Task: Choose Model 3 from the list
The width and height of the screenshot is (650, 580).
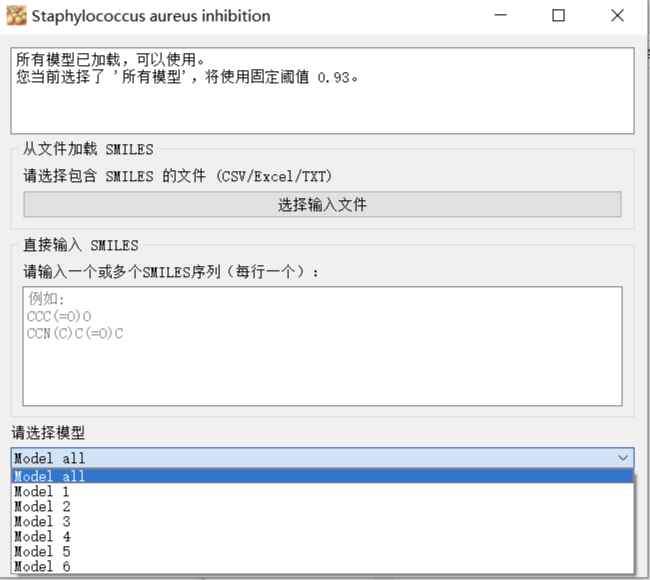Action: tap(322, 522)
